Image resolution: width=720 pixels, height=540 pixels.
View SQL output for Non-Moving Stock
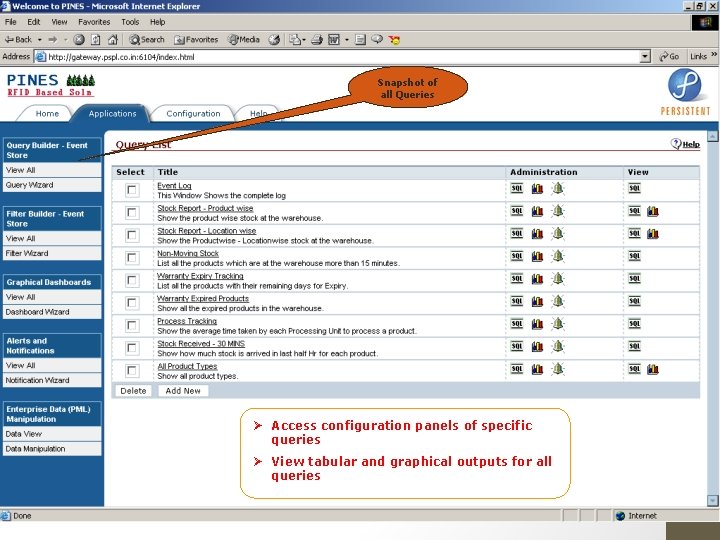[x=634, y=256]
